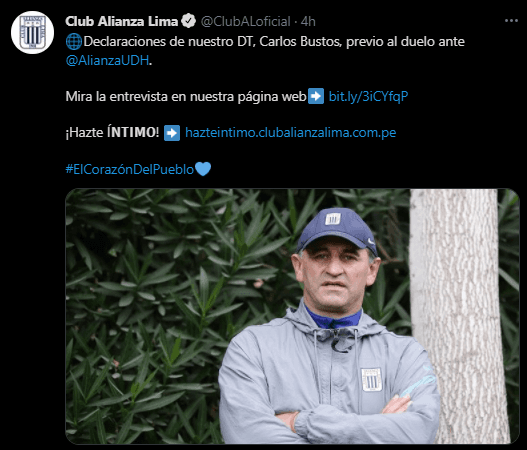Image resolution: width=527 pixels, height=450 pixels.
Task: Open the Club Alianza Lima profile avatar
Action: coord(32,33)
